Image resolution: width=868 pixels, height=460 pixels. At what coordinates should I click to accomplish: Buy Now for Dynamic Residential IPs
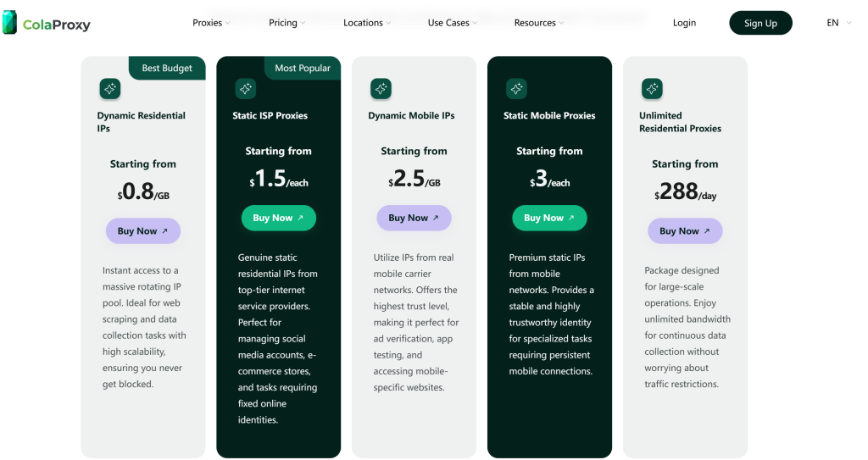142,231
